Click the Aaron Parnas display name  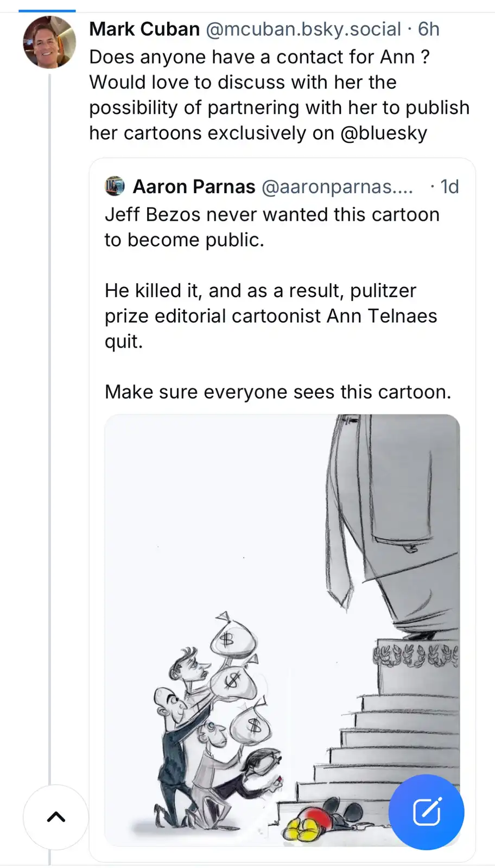tap(194, 187)
